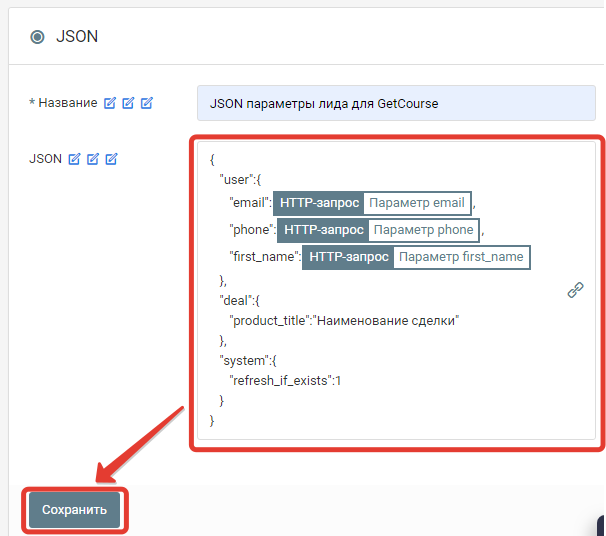Click HTTP-запрос tag in email row
The height and width of the screenshot is (536, 606).
[319, 203]
